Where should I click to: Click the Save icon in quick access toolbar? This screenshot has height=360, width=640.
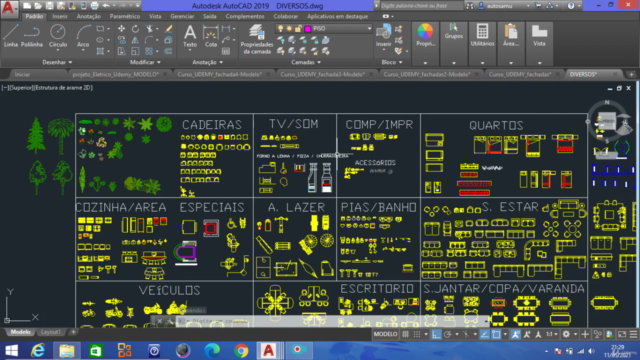49,6
